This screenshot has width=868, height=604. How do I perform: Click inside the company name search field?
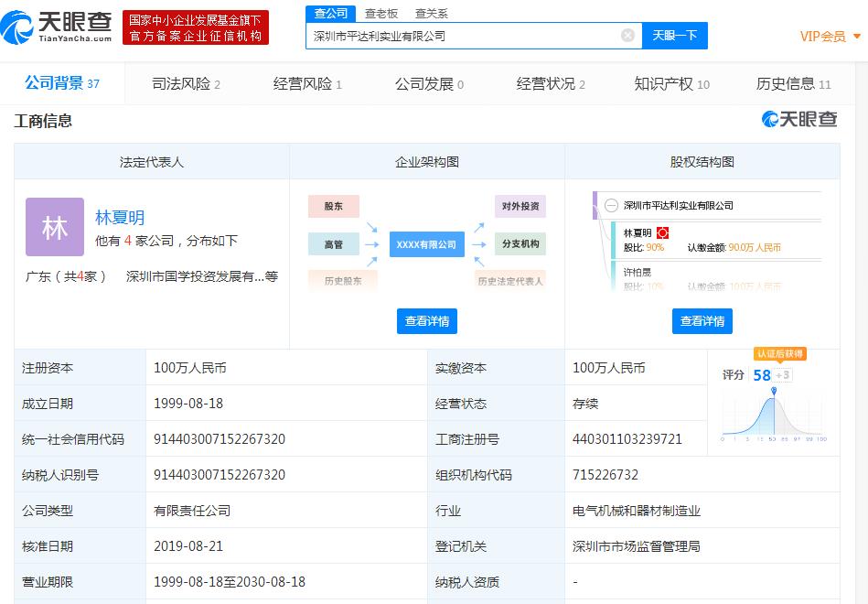tap(457, 36)
